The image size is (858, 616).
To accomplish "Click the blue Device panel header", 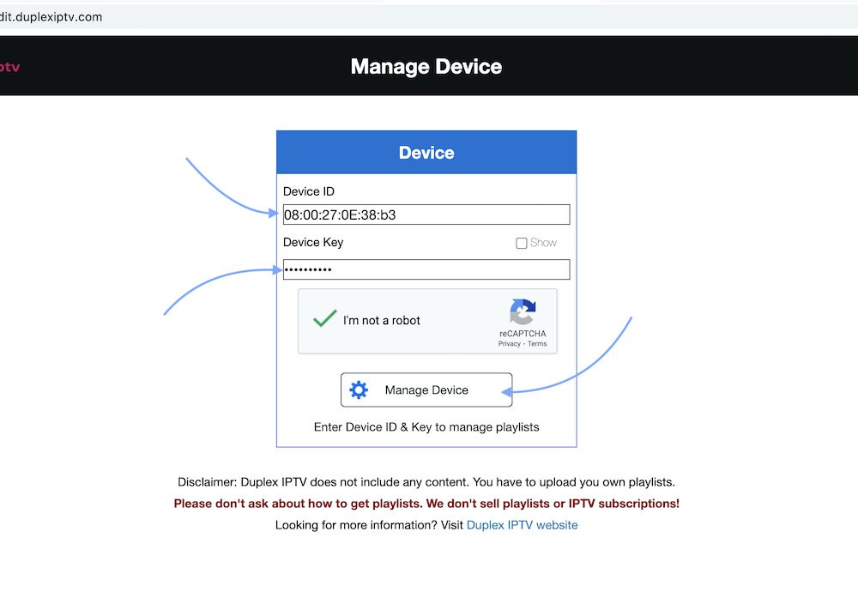I will tap(426, 153).
